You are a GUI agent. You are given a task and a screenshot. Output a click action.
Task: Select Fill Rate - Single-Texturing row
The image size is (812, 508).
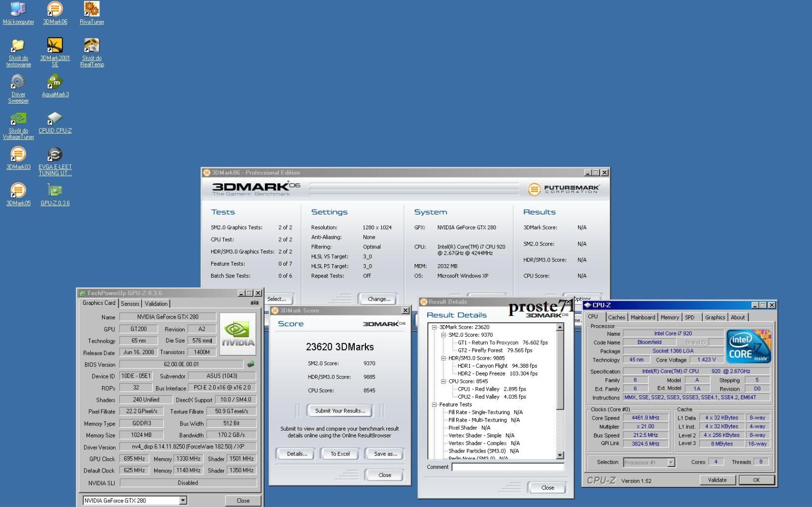click(485, 412)
